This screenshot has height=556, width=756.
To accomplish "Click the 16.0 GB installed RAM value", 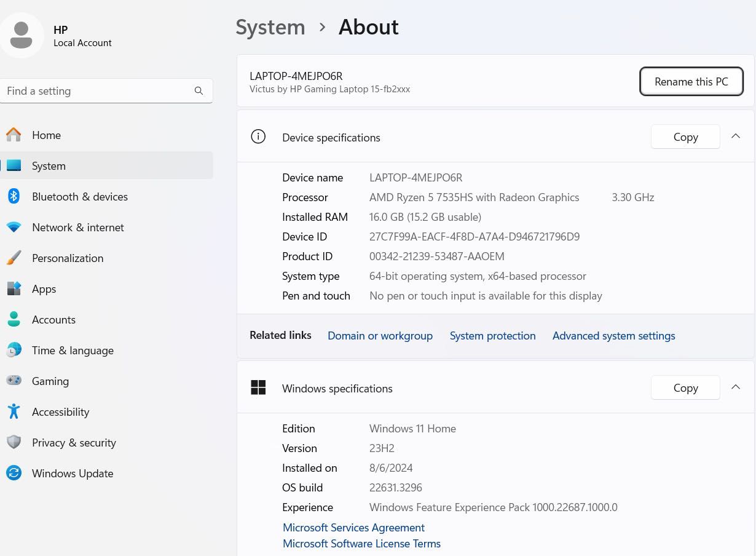I will click(425, 217).
